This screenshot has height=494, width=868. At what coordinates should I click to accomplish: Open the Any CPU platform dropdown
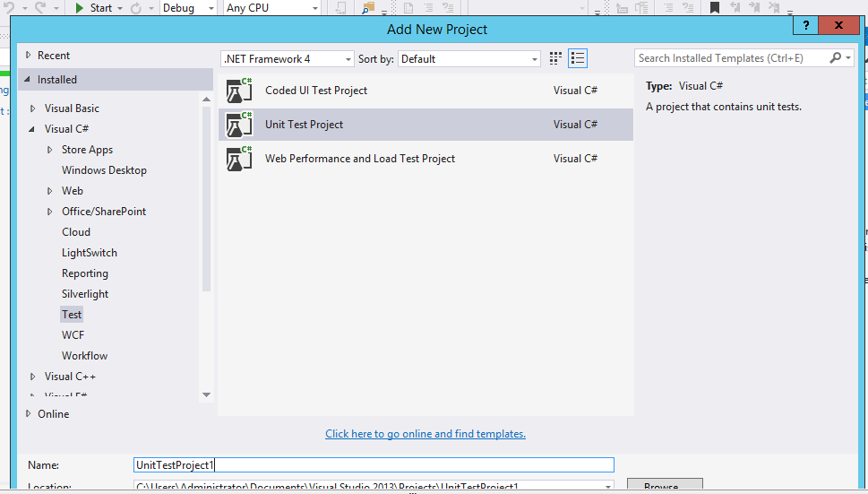(271, 8)
